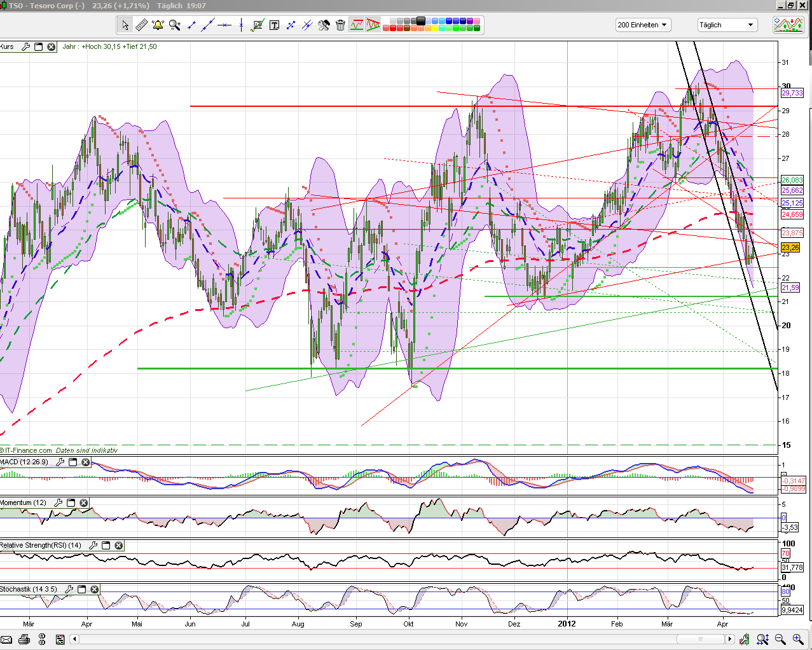The height and width of the screenshot is (650, 812).
Task: Open the alarm bell alert tool
Action: [x=158, y=25]
